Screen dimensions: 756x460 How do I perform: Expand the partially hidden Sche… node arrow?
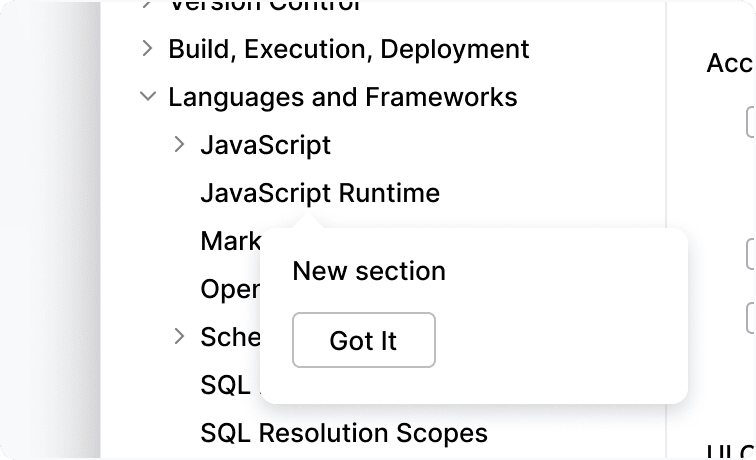tap(179, 336)
